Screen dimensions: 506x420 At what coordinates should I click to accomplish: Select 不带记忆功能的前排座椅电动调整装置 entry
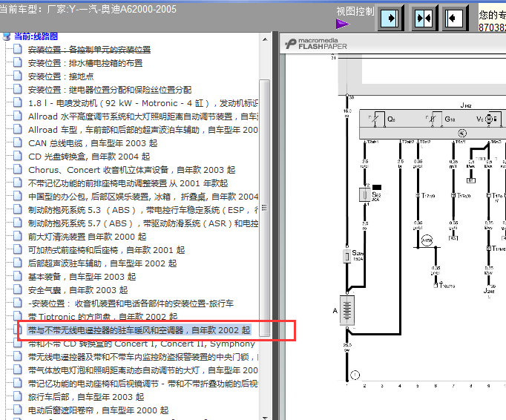128,183
